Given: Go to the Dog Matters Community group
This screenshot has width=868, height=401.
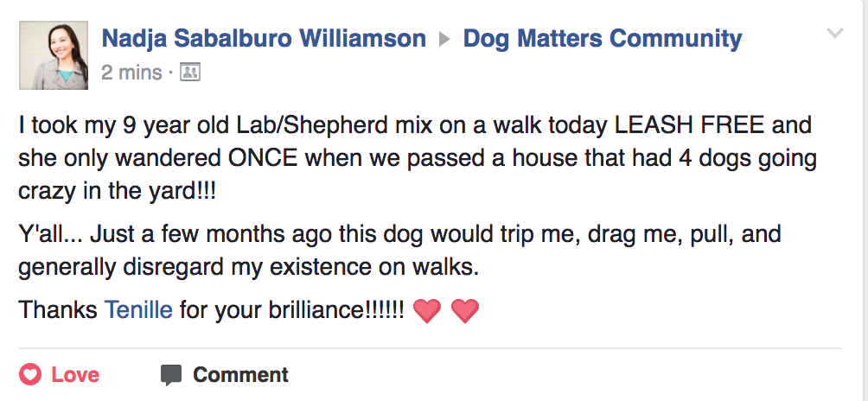Looking at the screenshot, I should click(x=603, y=39).
